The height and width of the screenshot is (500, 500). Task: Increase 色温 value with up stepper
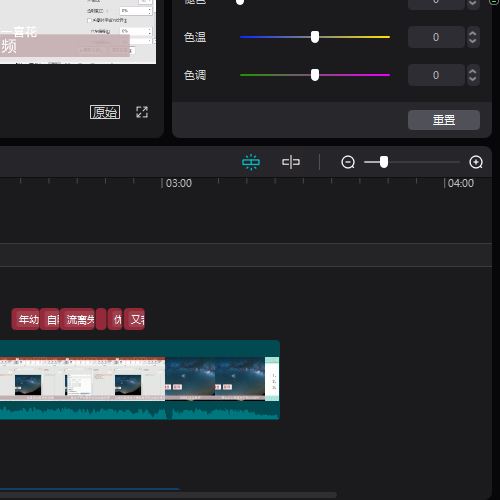pos(472,33)
